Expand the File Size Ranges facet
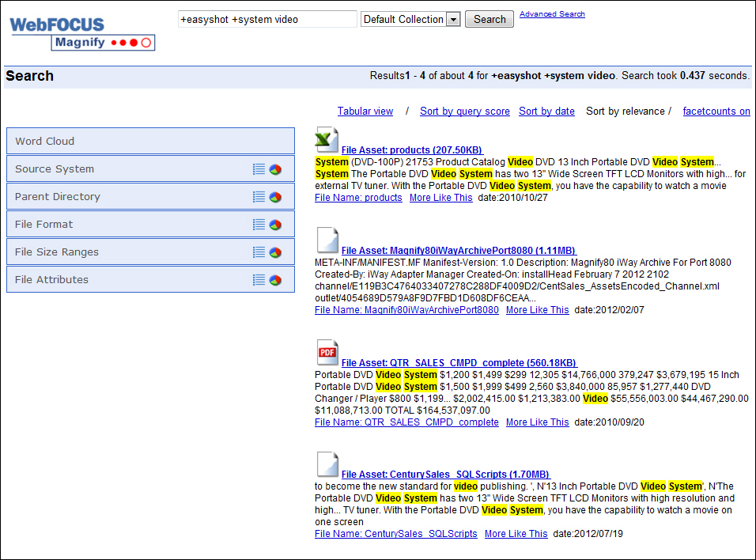This screenshot has height=560, width=756. [x=150, y=252]
